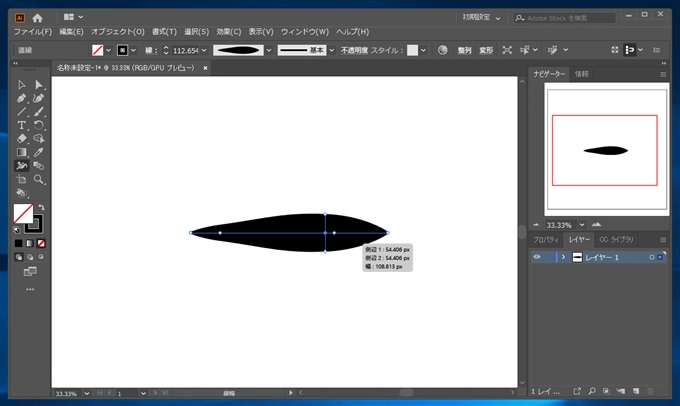
Task: Enable Draw Inside mode
Action: (41, 257)
